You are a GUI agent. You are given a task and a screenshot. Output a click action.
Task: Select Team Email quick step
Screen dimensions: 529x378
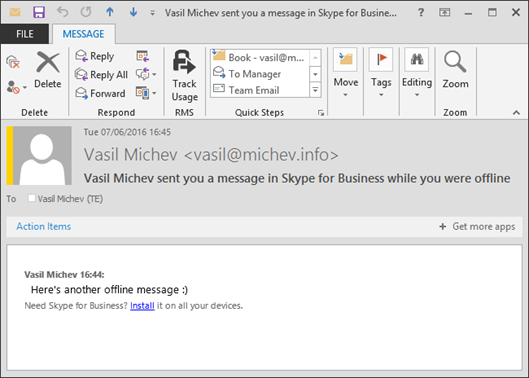coord(259,90)
